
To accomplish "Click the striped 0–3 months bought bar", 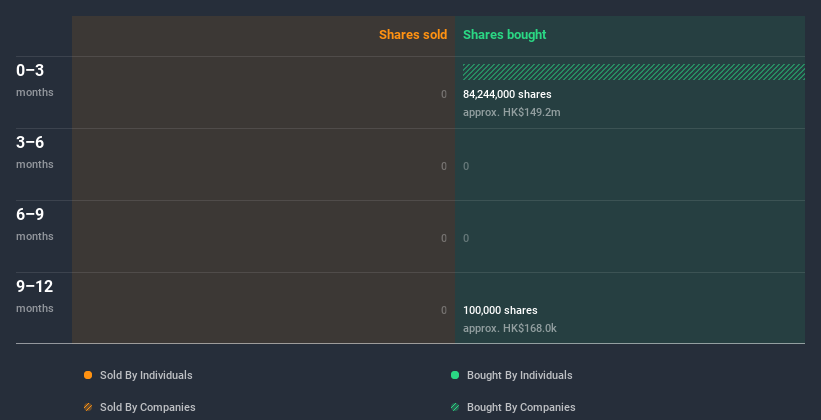I will [x=634, y=72].
